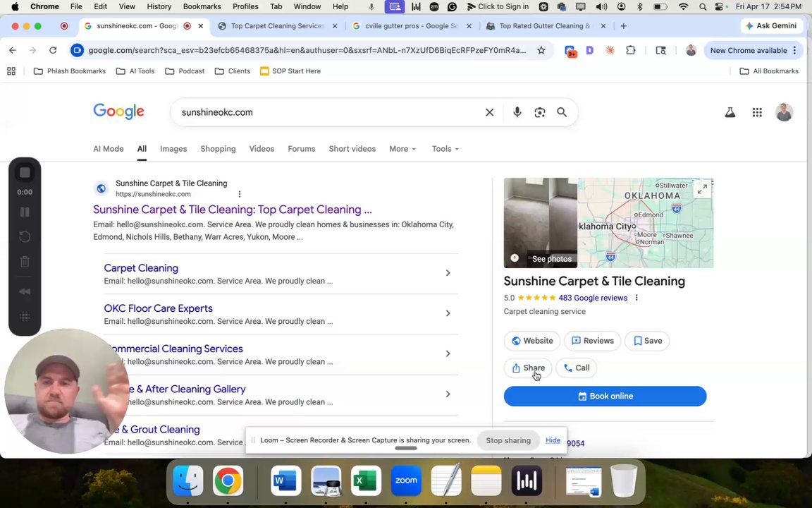Click the Chrome address bar URL
812x508 pixels.
click(307, 50)
